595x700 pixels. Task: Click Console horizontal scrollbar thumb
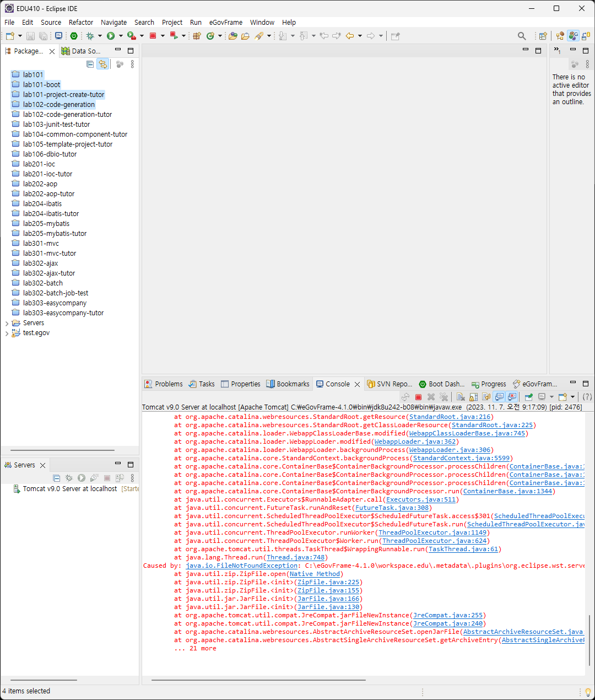pos(258,680)
